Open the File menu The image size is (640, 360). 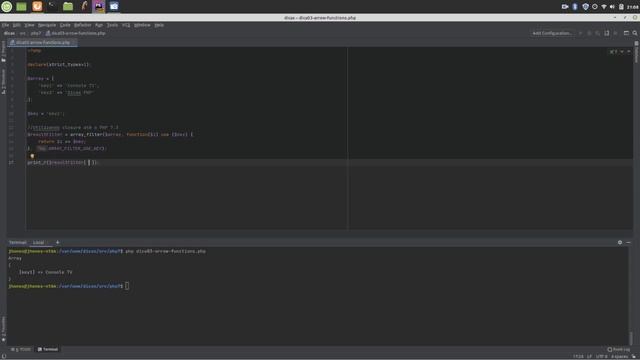(x=5, y=25)
